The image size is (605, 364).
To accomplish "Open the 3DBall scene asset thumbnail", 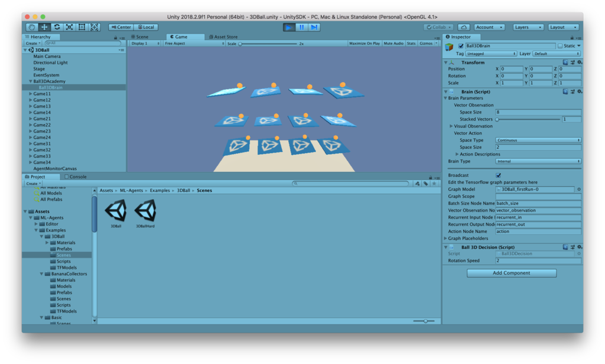I will 116,210.
